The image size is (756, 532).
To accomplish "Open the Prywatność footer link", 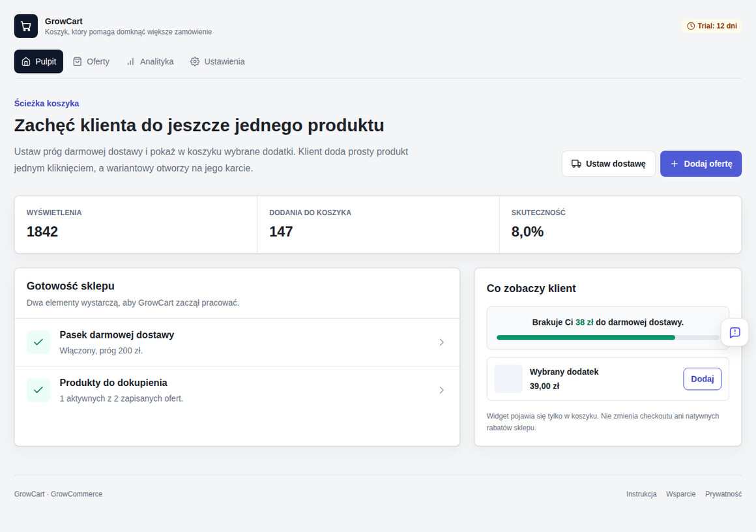I will [723, 494].
